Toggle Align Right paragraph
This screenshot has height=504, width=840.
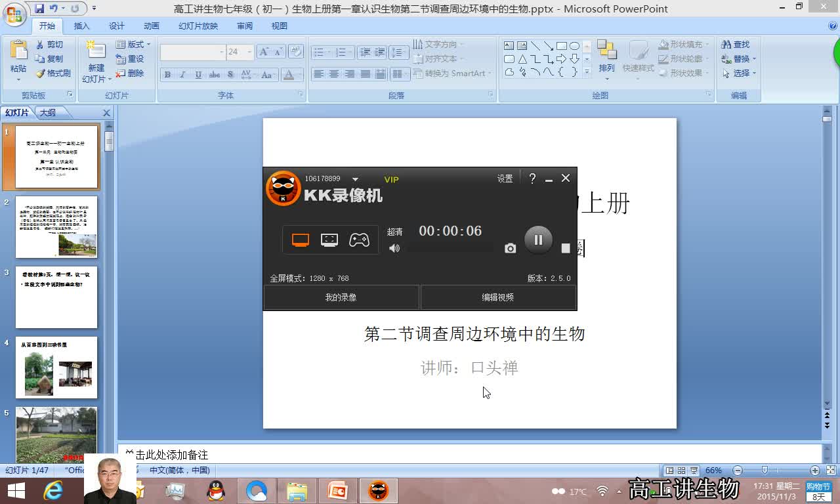[350, 74]
